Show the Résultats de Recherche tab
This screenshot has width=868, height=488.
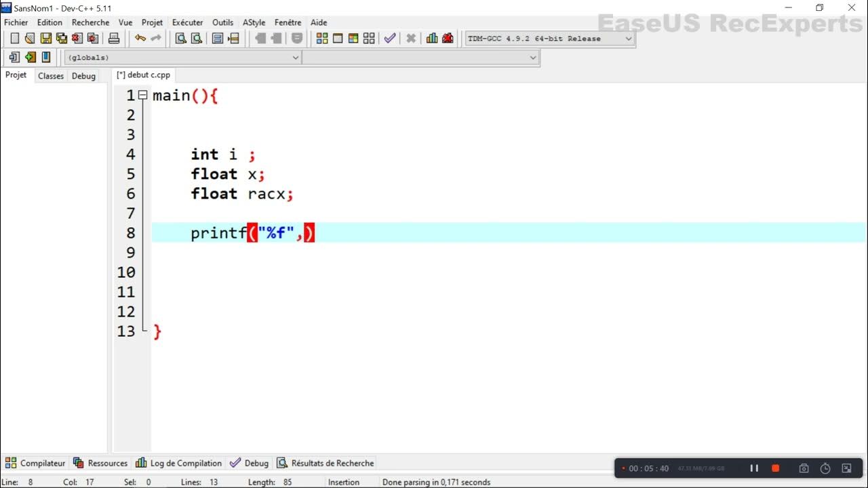(325, 463)
